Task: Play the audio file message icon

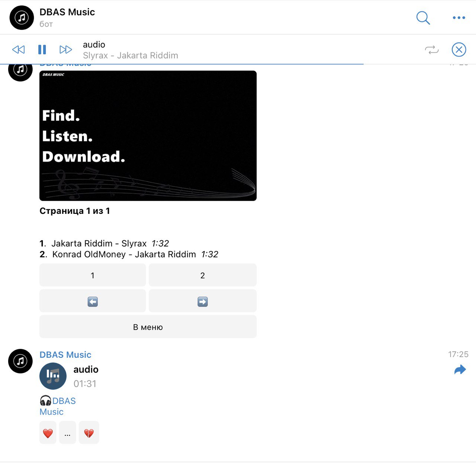Action: pyautogui.click(x=53, y=376)
